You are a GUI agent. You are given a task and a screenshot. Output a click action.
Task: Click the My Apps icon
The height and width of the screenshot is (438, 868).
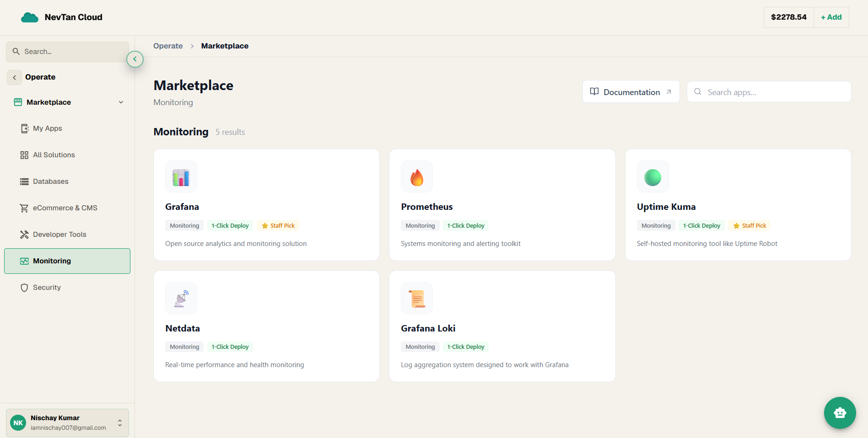[x=25, y=128]
